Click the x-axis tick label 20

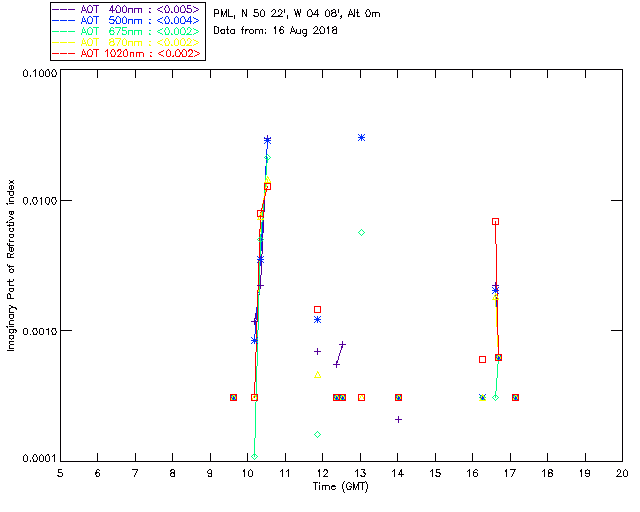click(x=622, y=473)
